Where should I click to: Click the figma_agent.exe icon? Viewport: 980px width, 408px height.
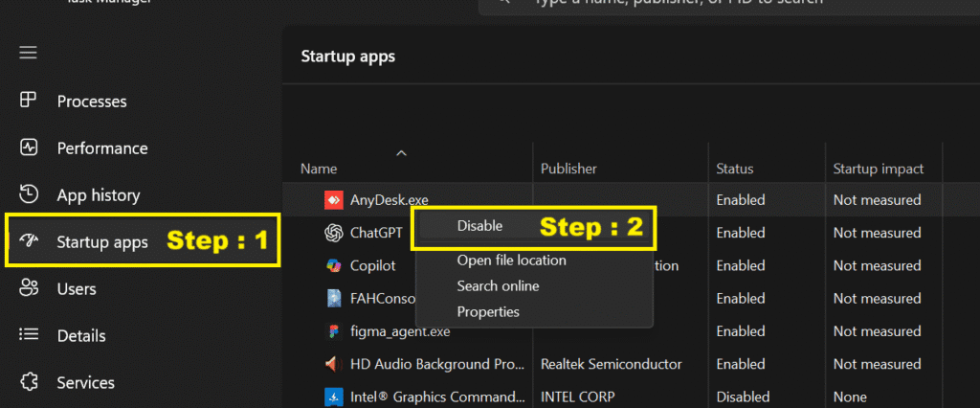pyautogui.click(x=334, y=331)
